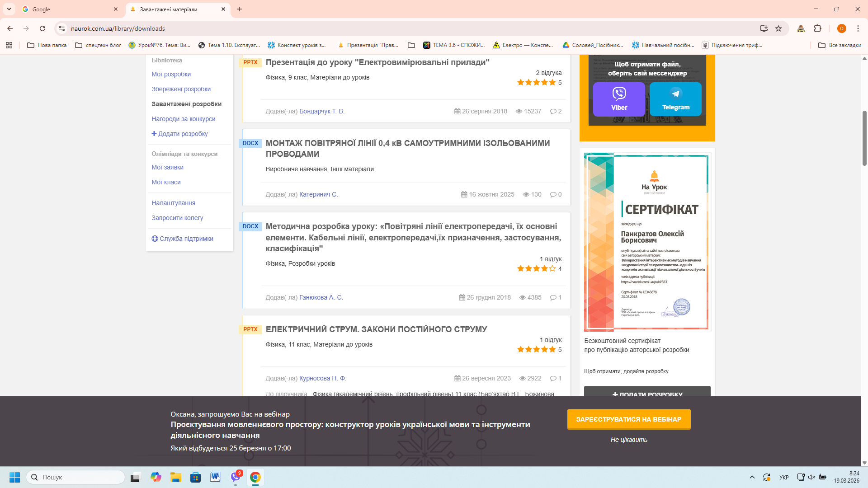868x488 pixels.
Task: Choose Viber messenger button
Action: pyautogui.click(x=618, y=99)
